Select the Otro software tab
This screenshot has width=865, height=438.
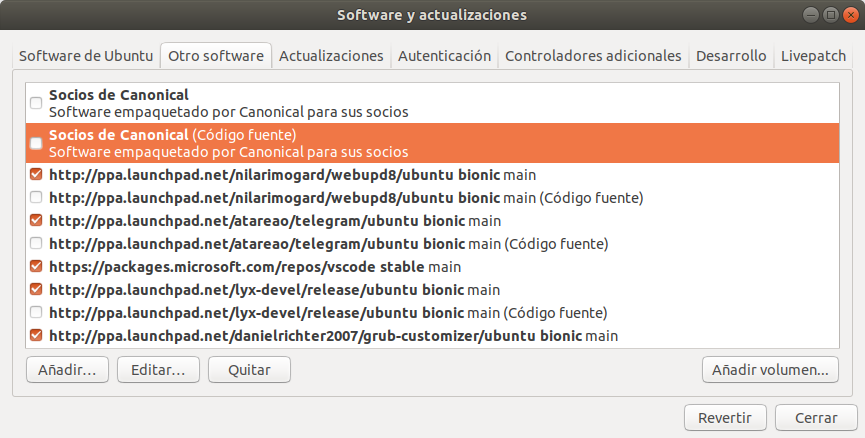(x=216, y=56)
